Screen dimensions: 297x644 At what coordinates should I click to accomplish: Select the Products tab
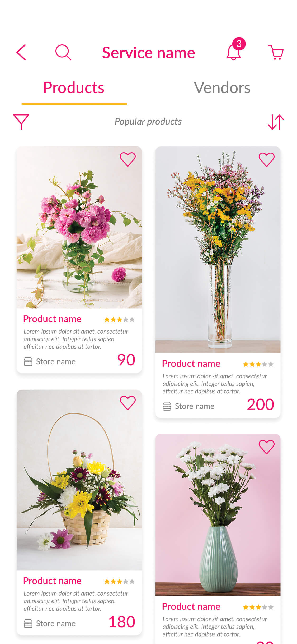coord(74,88)
